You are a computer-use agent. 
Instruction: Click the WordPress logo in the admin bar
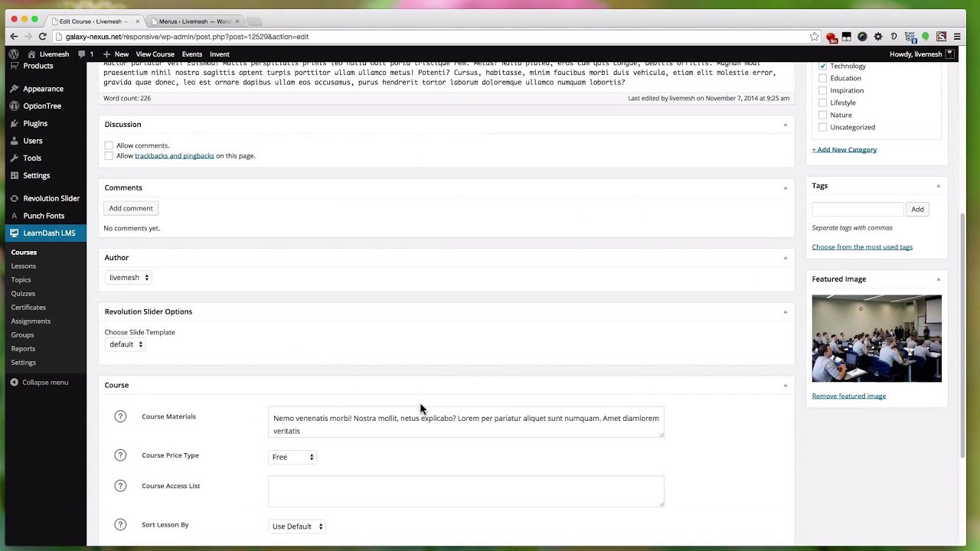pos(14,54)
